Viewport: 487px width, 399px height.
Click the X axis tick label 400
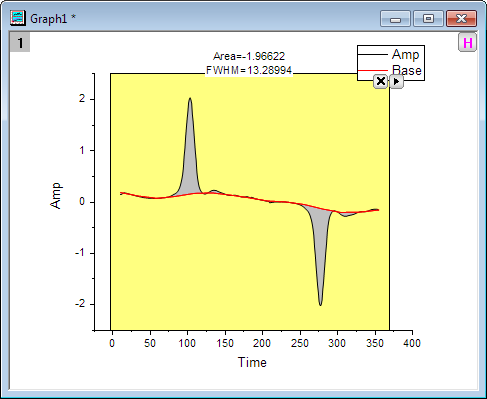point(412,343)
